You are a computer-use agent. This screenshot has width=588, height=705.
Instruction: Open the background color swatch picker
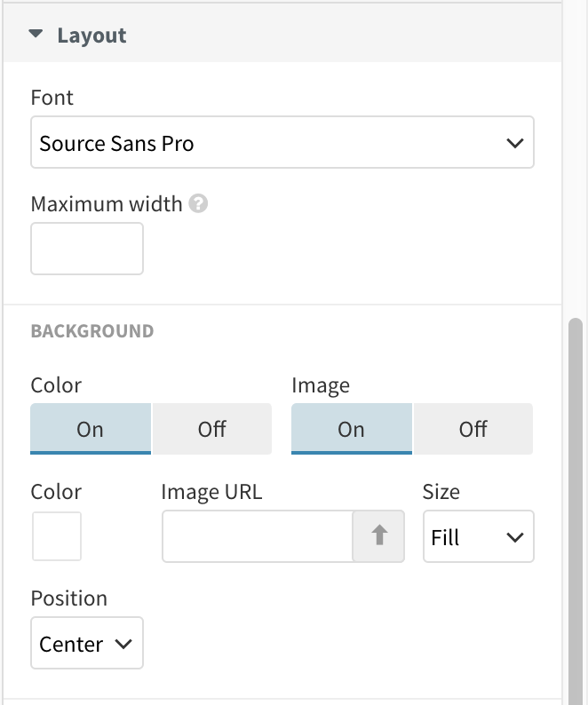click(57, 536)
